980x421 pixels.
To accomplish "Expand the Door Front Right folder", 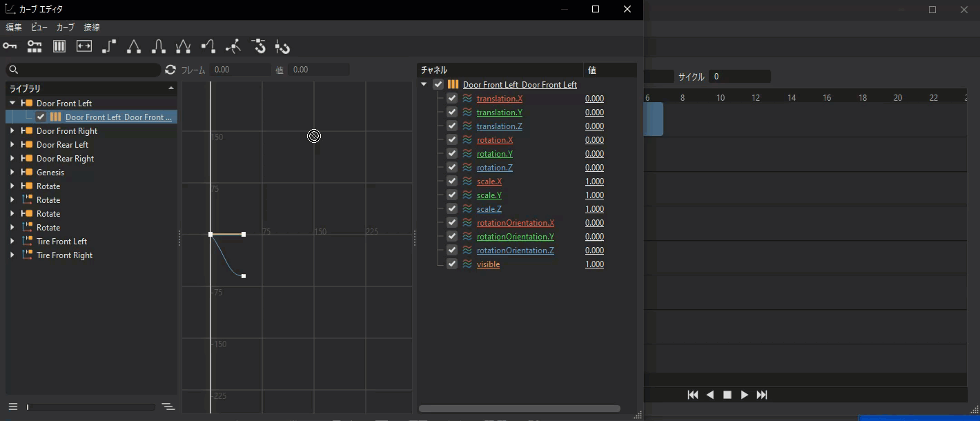I will 12,131.
